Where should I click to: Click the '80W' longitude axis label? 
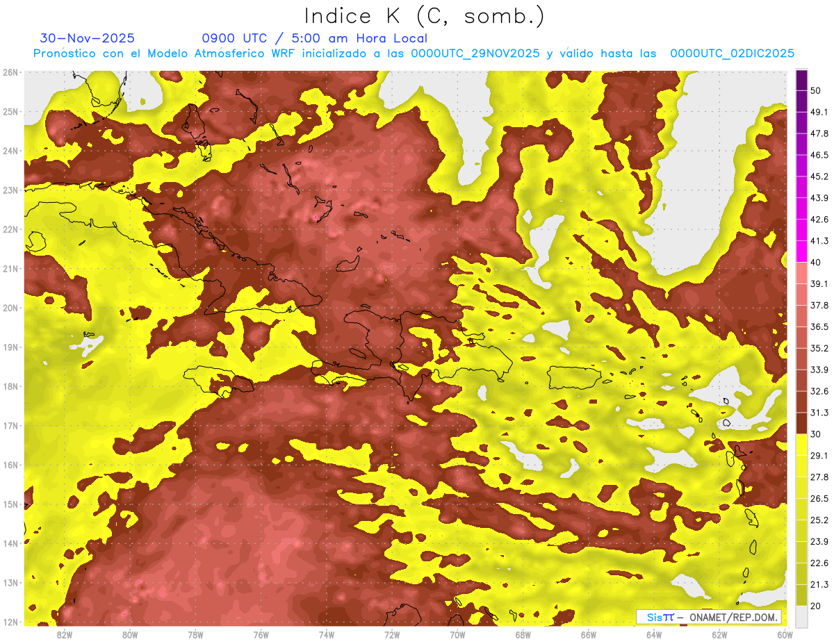130,635
